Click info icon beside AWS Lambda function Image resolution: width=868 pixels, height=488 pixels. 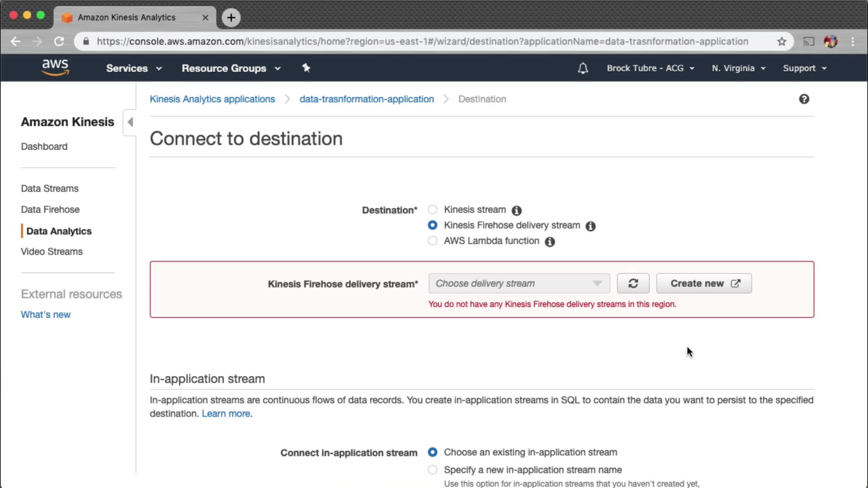(x=550, y=242)
